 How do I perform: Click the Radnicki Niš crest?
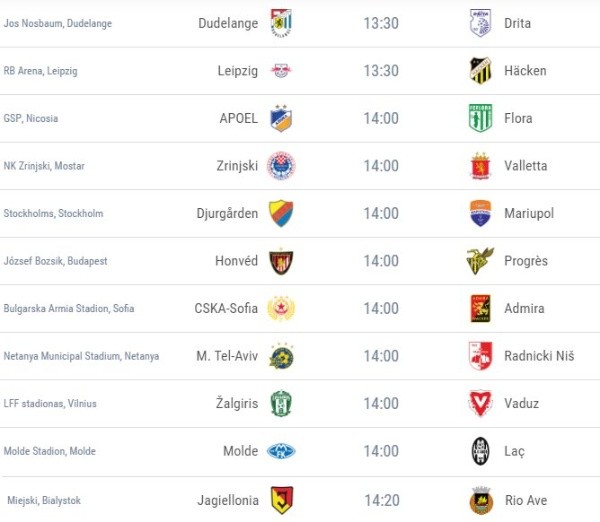click(x=481, y=356)
